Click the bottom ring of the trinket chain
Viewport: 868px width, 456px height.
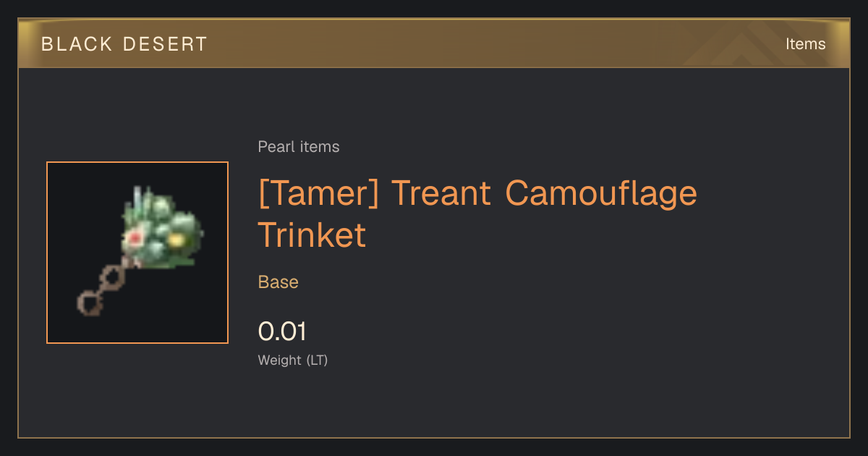pyautogui.click(x=90, y=302)
